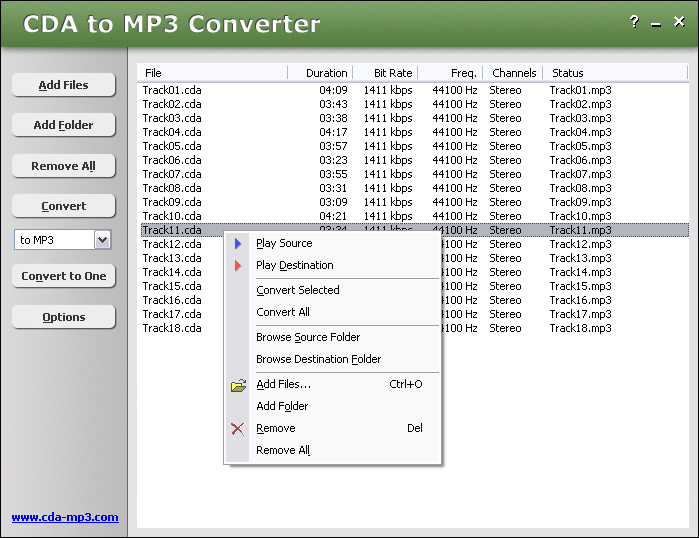Screen dimensions: 699x538
Task: Open help with the question mark icon
Action: pos(634,21)
